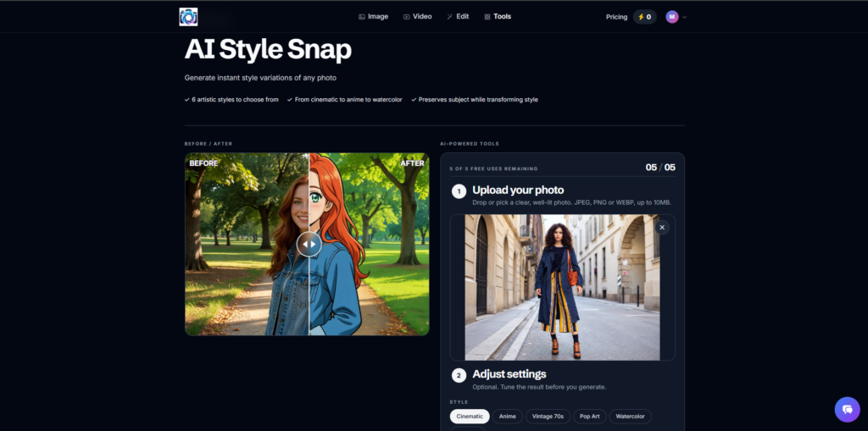Open the Image menu
868x431 pixels.
[x=373, y=17]
